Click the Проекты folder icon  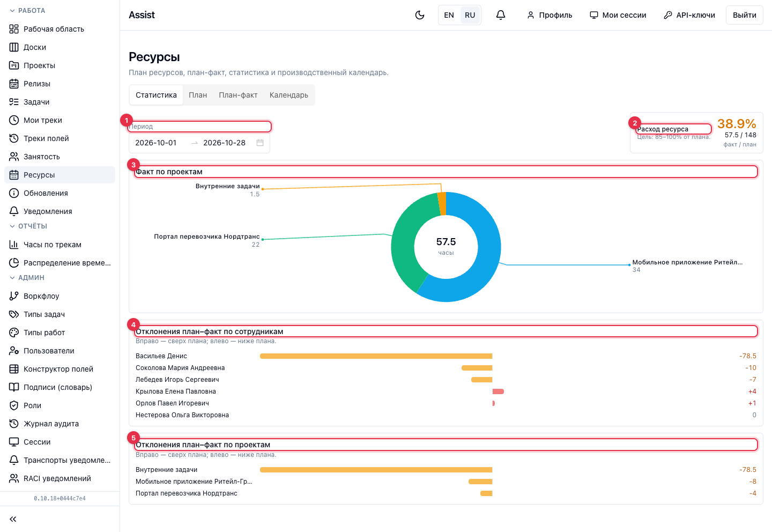coord(14,65)
